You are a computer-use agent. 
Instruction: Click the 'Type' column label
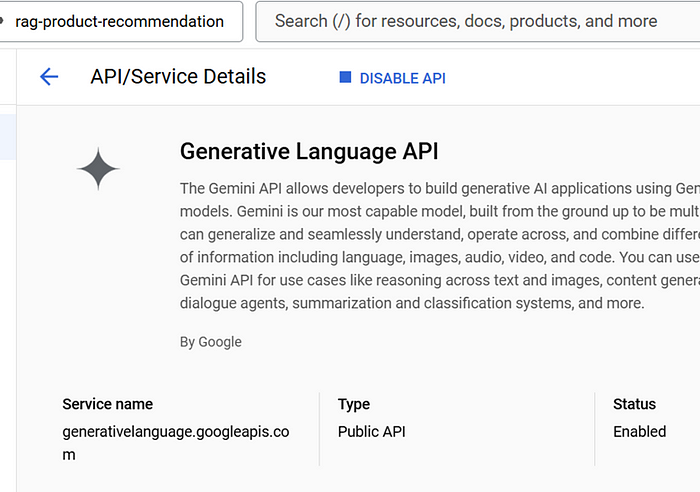tap(354, 404)
